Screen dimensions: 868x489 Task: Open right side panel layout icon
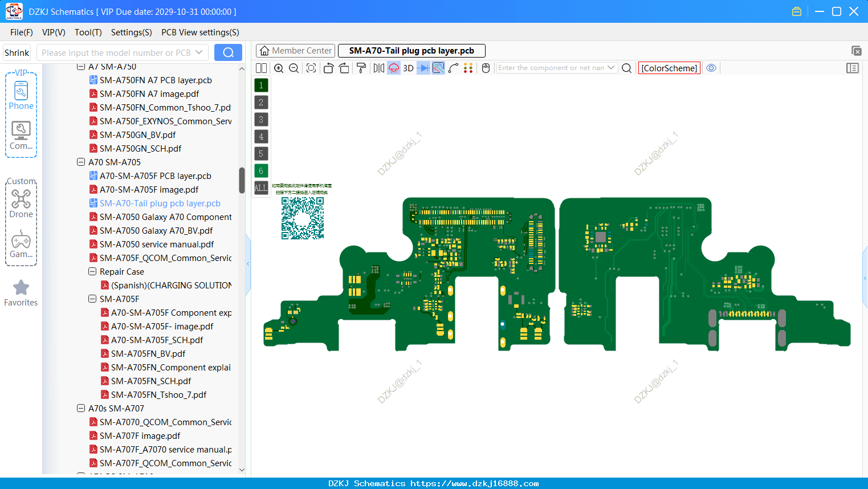(x=853, y=68)
